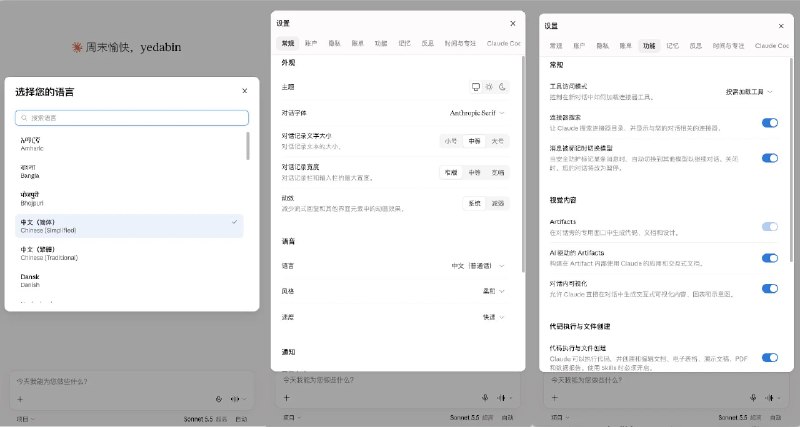Choose the light theme sun icon
This screenshot has width=800, height=427.
pyautogui.click(x=489, y=87)
